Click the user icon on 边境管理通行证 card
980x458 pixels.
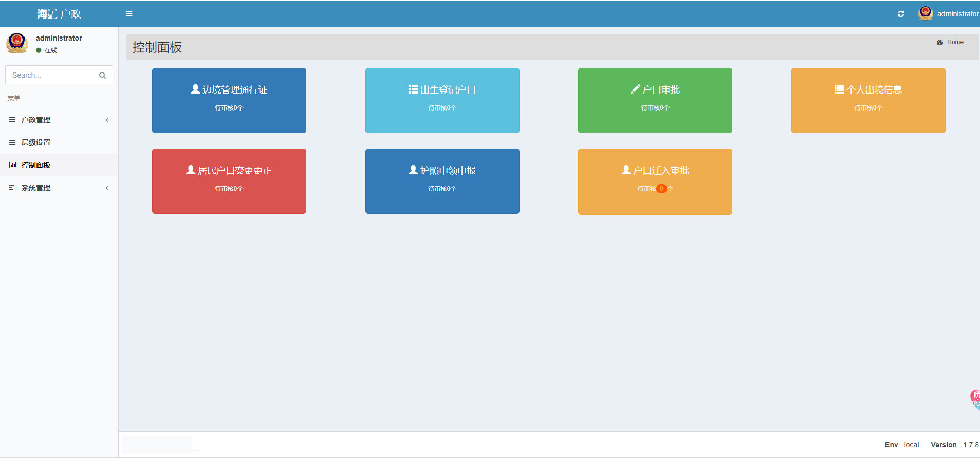(x=195, y=89)
